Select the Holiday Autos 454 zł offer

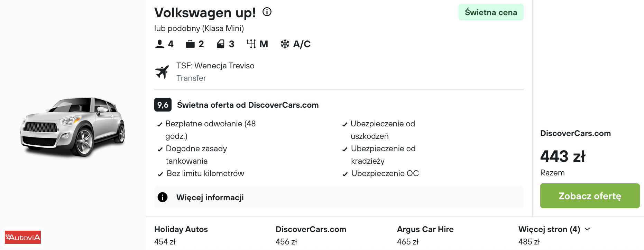coord(181,235)
